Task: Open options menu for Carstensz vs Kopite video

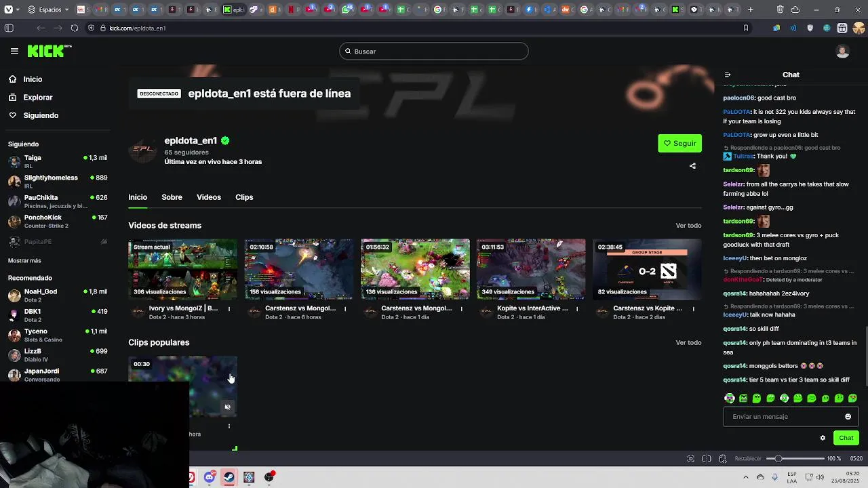Action: pos(693,309)
